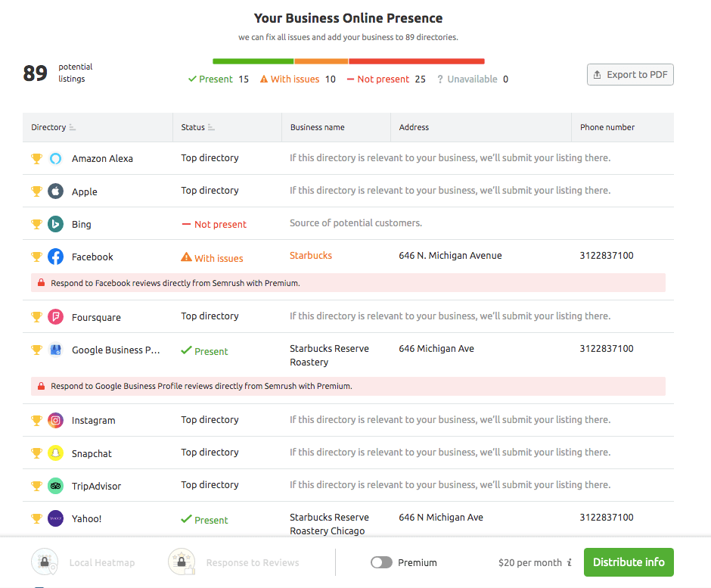Click the trophy icon in the Bing row
This screenshot has height=588, width=711.
tap(36, 224)
